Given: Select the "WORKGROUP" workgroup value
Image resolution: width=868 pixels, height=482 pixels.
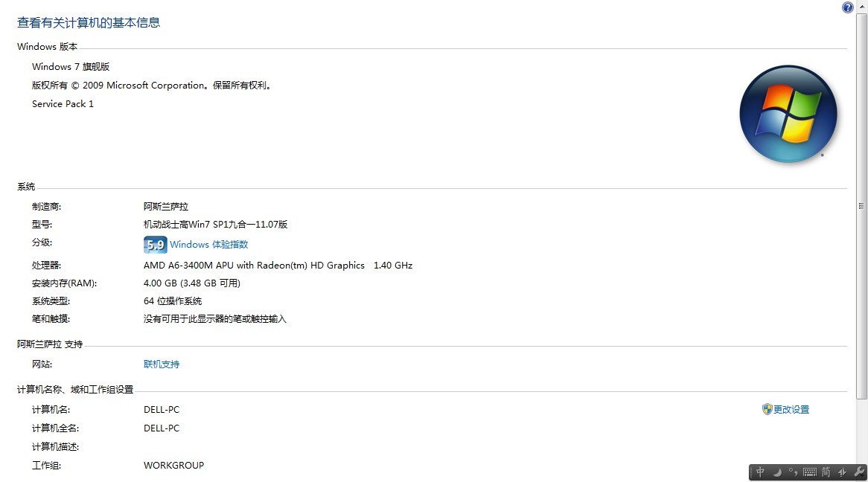Looking at the screenshot, I should (x=173, y=466).
